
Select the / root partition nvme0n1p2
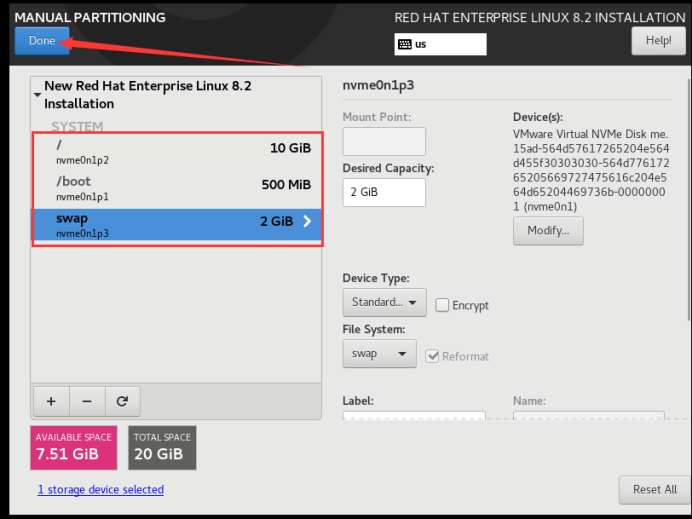tap(177, 153)
